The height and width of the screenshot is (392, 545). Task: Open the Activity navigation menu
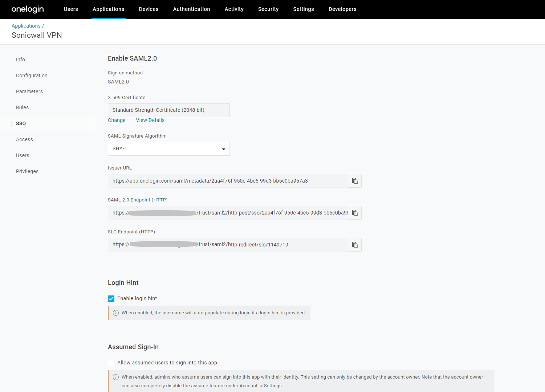click(x=234, y=9)
